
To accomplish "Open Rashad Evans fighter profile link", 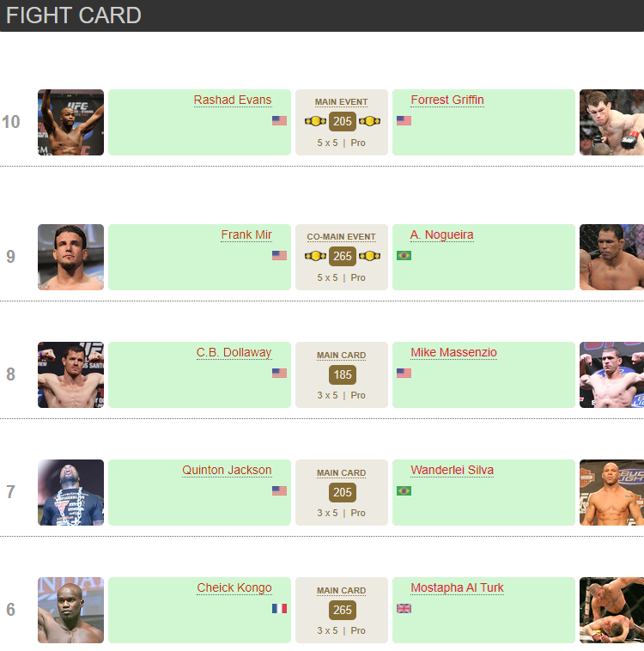I will click(232, 100).
